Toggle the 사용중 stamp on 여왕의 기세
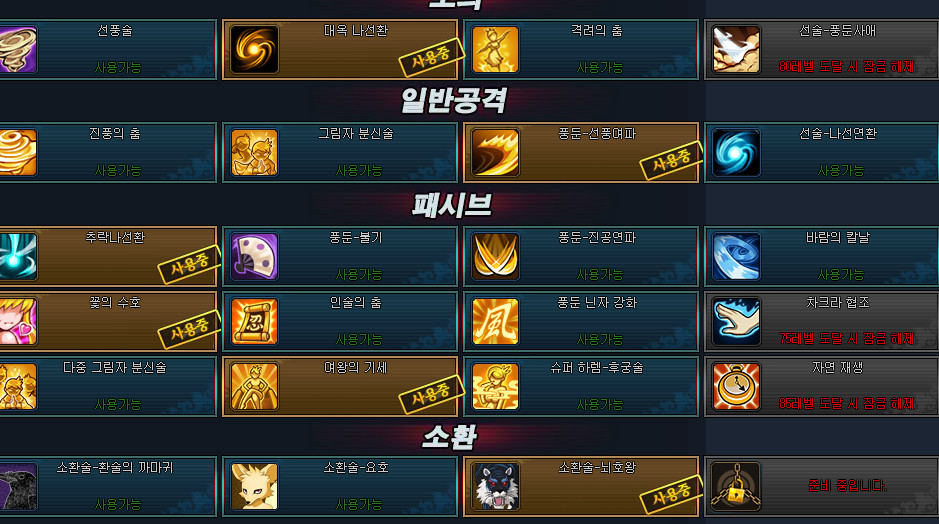 (x=432, y=393)
